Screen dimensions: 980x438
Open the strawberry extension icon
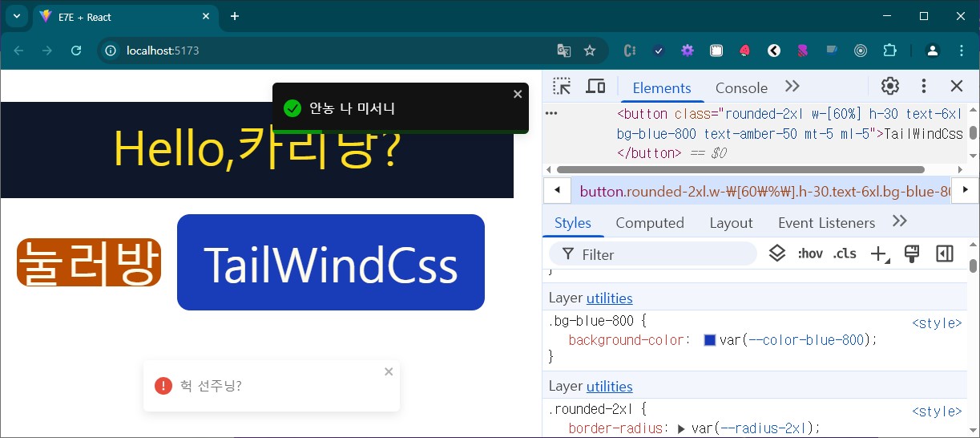pyautogui.click(x=745, y=51)
